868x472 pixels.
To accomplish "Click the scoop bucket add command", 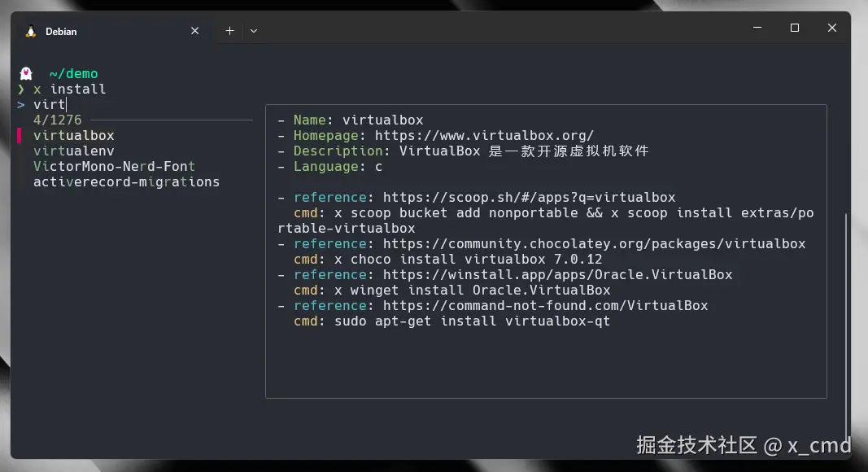I will coord(546,221).
